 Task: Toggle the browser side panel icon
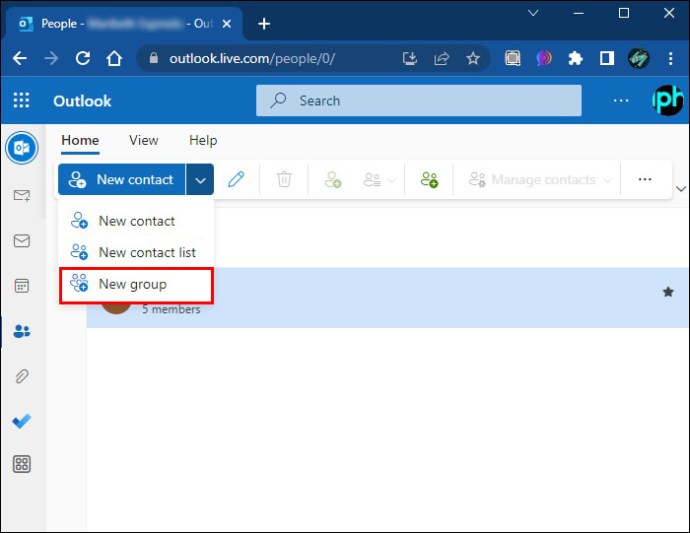click(x=607, y=58)
